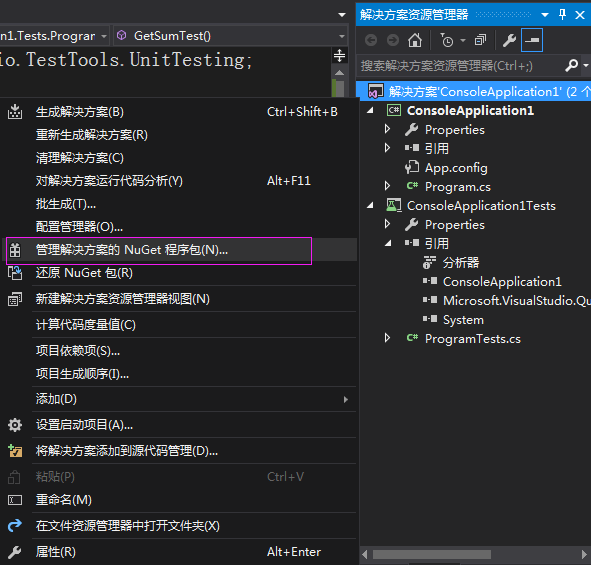This screenshot has width=591, height=565.
Task: Click the App.config file icon
Action: [x=412, y=167]
